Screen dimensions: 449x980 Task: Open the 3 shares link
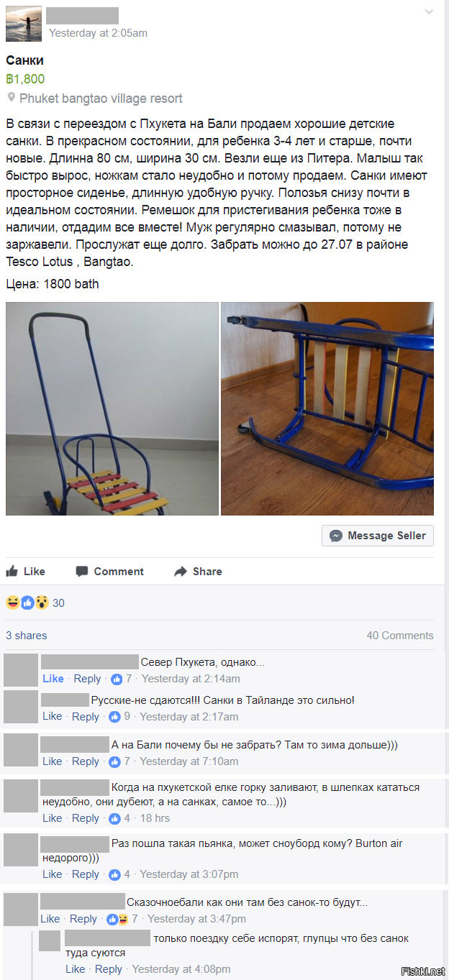(x=27, y=636)
